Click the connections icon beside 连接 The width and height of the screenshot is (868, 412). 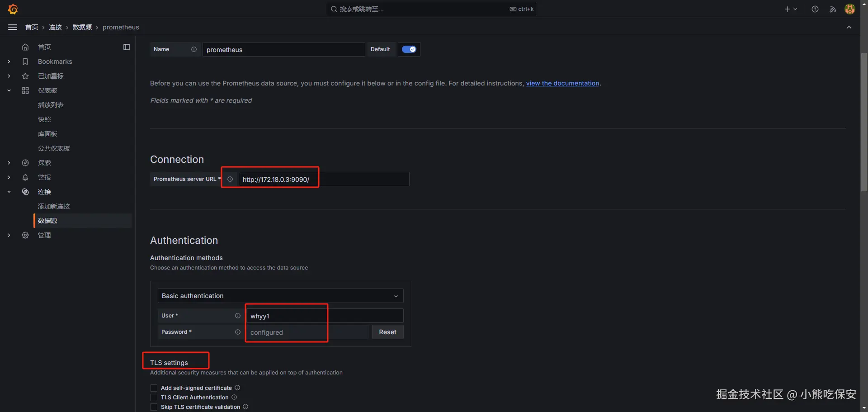[x=25, y=192]
